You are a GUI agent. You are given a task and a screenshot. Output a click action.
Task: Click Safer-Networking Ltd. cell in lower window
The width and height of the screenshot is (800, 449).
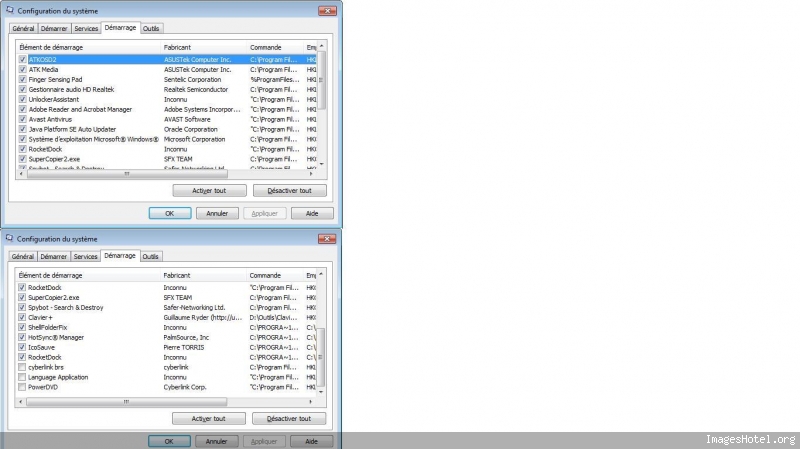[x=194, y=308]
